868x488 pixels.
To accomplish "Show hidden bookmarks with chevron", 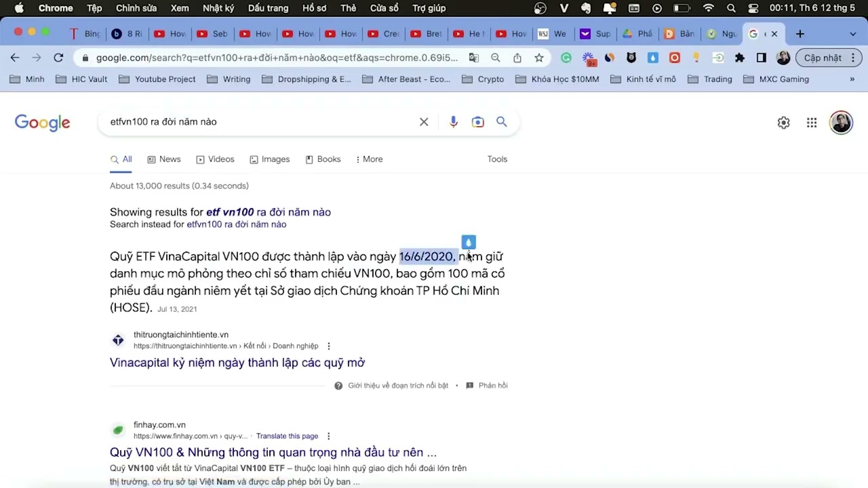I will (x=852, y=79).
